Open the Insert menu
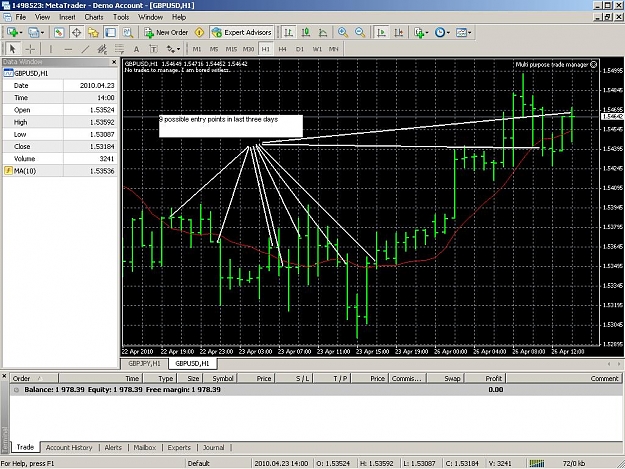Screen dimensions: 625x469 pos(67,17)
